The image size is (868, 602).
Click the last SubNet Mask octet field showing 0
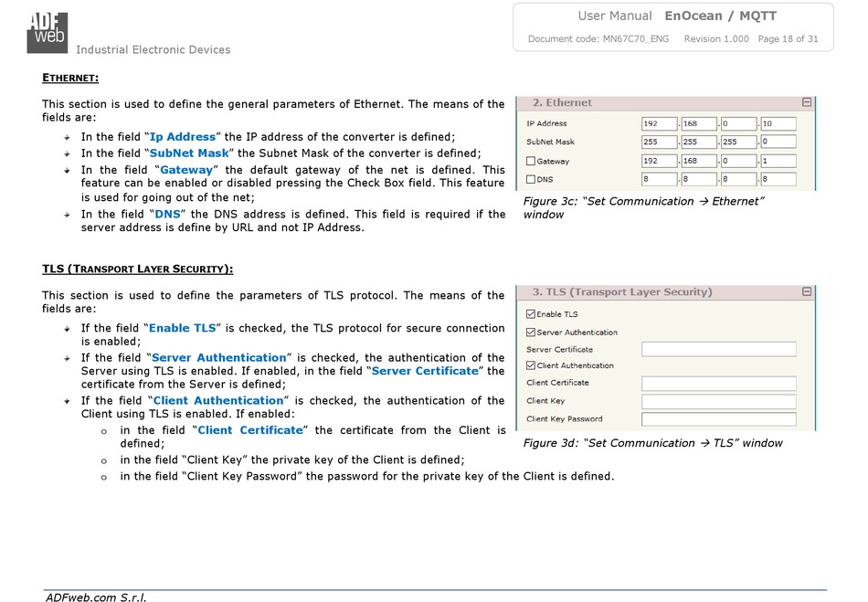pyautogui.click(x=778, y=142)
